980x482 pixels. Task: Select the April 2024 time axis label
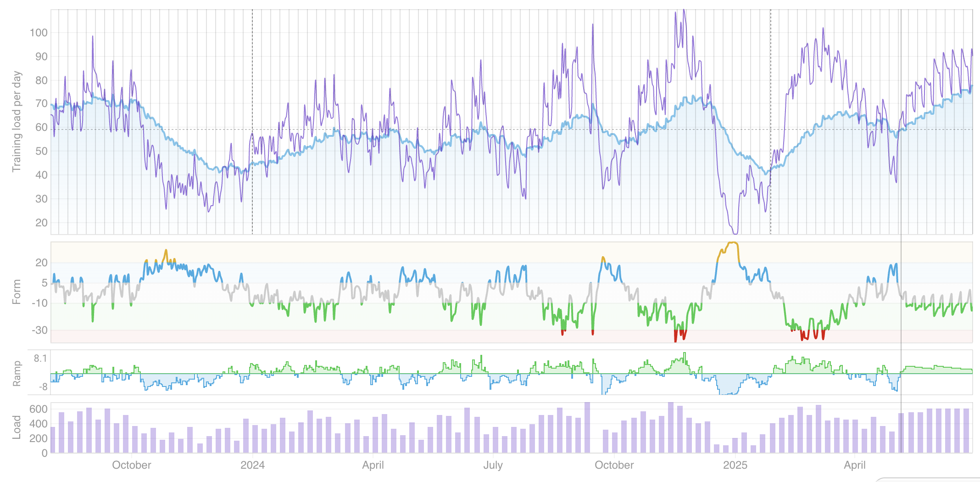pos(373,465)
